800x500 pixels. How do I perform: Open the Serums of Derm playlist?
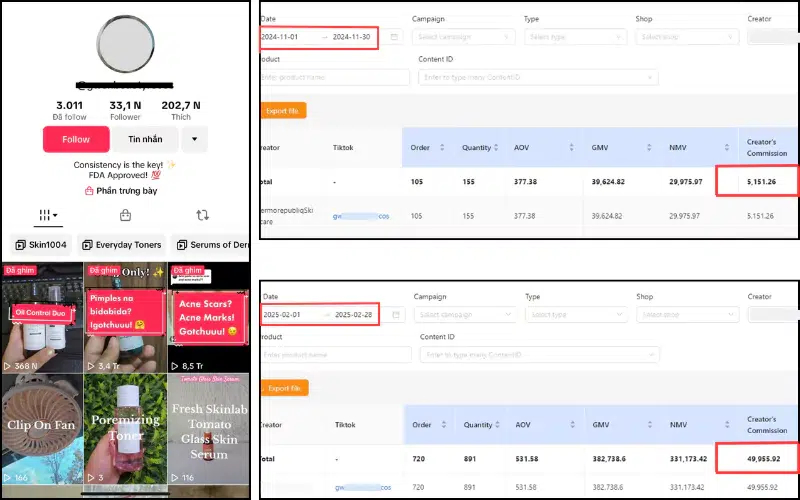click(211, 245)
